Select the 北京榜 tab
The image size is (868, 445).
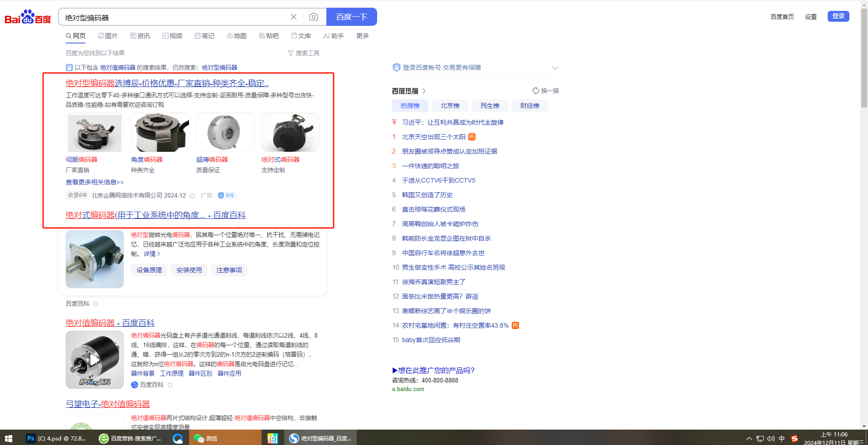450,106
